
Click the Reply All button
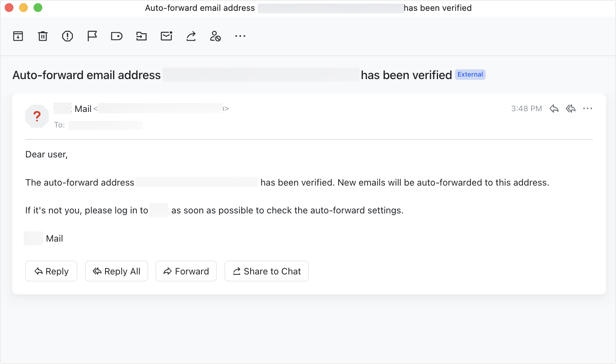click(x=116, y=271)
